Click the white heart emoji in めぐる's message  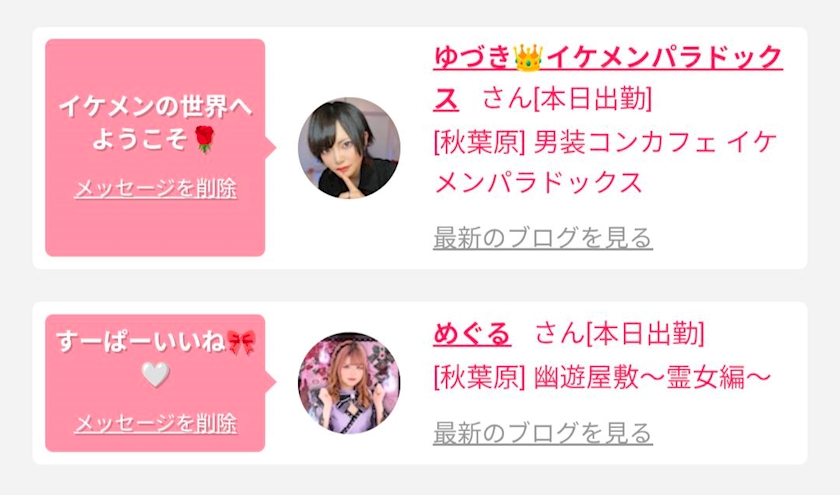pyautogui.click(x=155, y=374)
